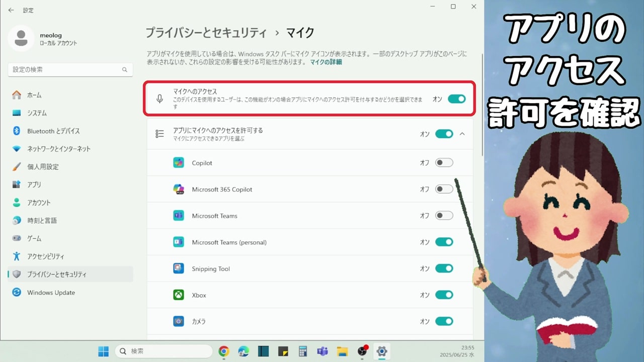Click the back arrow in Settings
Screen dimensions: 644x362
click(x=11, y=10)
